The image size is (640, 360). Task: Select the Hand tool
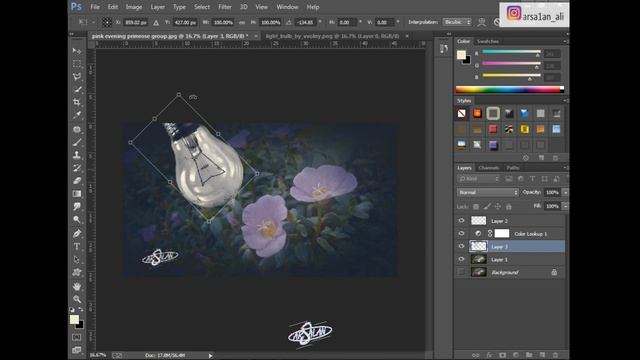76,287
